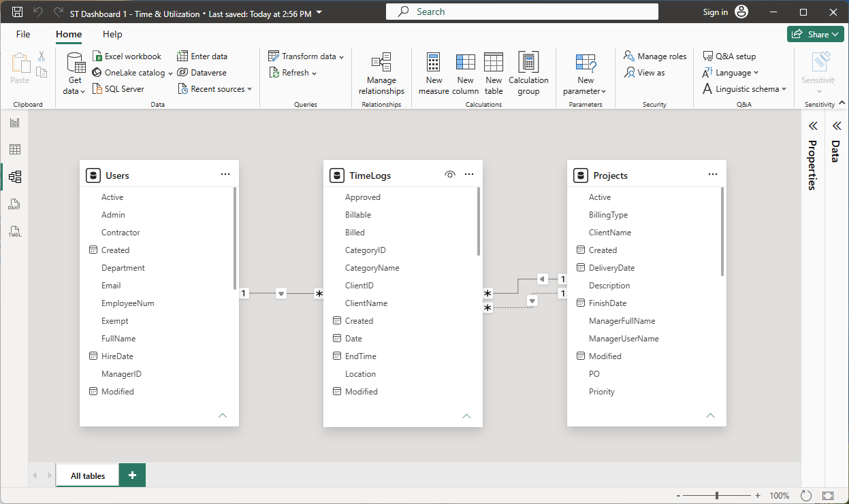Screen dimensions: 849x504
Task: Click Fit to screen icon
Action: (x=828, y=496)
